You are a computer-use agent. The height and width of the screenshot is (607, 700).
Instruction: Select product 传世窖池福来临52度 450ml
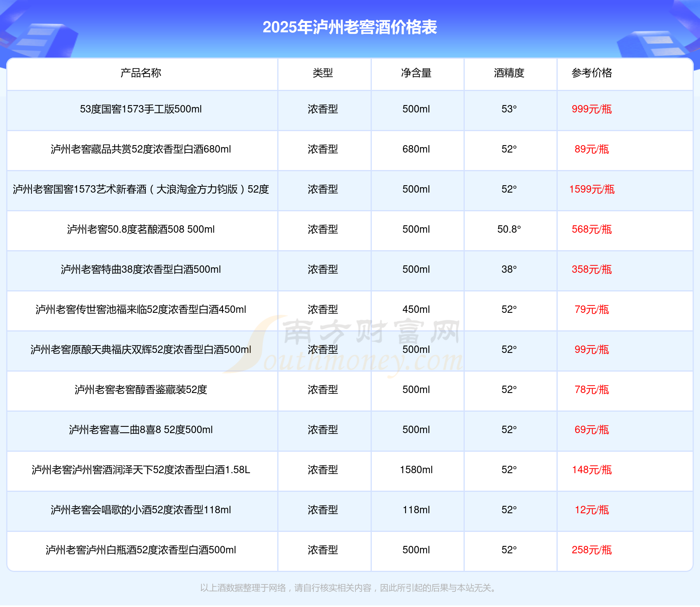pos(141,309)
